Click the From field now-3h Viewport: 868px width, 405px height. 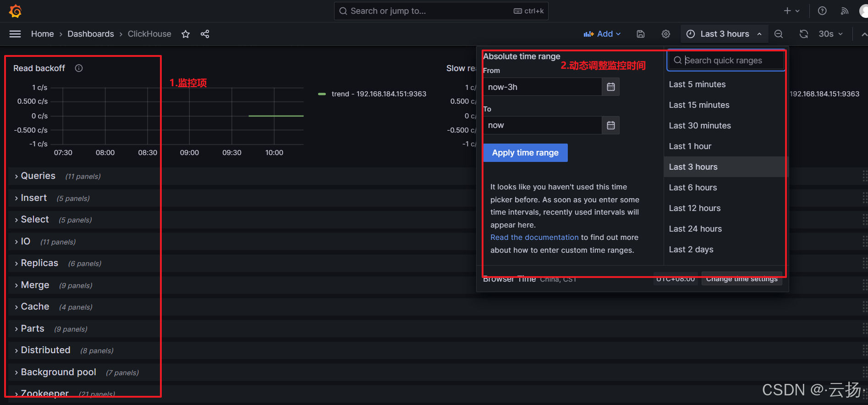click(543, 87)
